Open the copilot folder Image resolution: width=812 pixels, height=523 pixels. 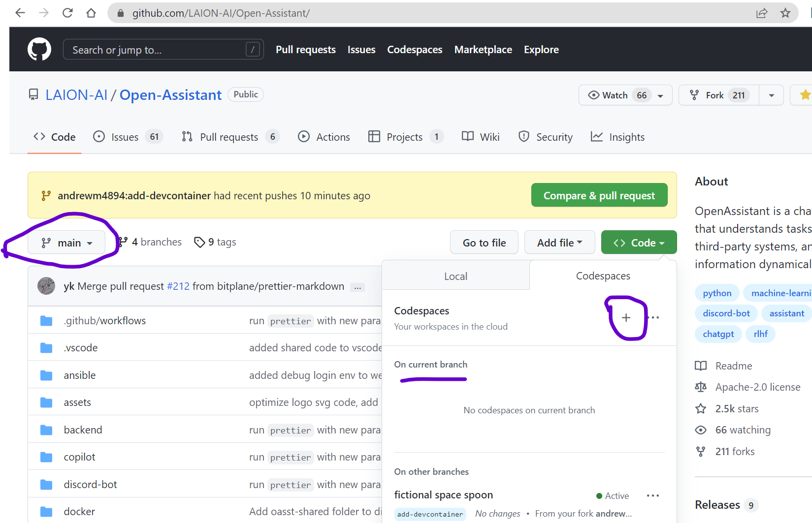tap(79, 457)
